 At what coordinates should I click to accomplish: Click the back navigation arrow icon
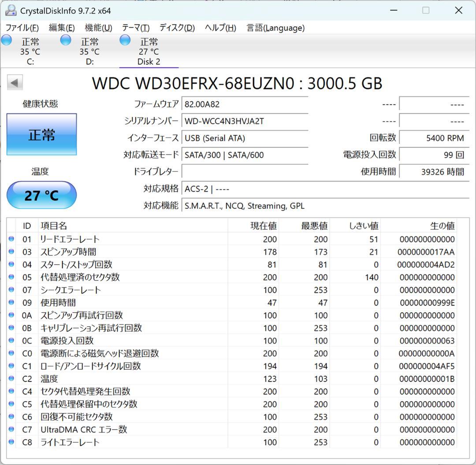pos(15,82)
